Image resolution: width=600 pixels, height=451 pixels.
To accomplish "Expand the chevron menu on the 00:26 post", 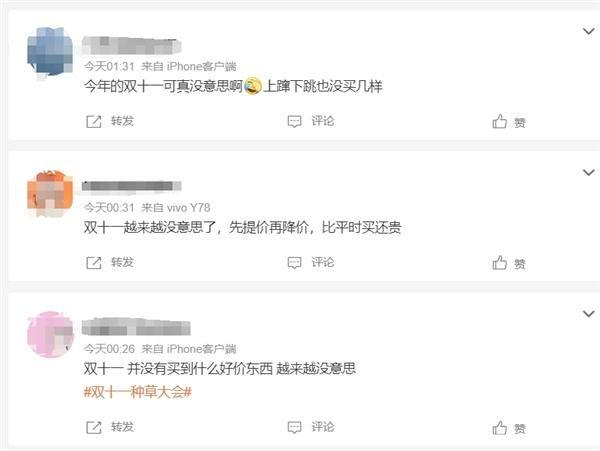I will tap(588, 314).
